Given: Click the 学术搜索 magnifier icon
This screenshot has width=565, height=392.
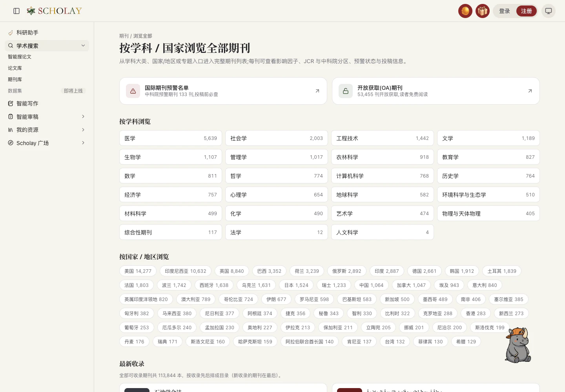Looking at the screenshot, I should tap(11, 45).
